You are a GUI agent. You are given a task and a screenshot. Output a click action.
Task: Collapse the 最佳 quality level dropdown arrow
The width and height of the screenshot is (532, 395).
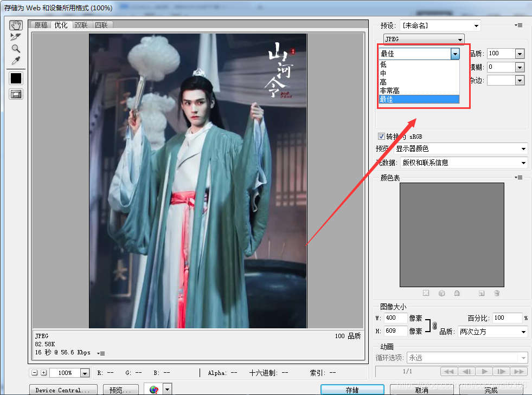tap(455, 54)
